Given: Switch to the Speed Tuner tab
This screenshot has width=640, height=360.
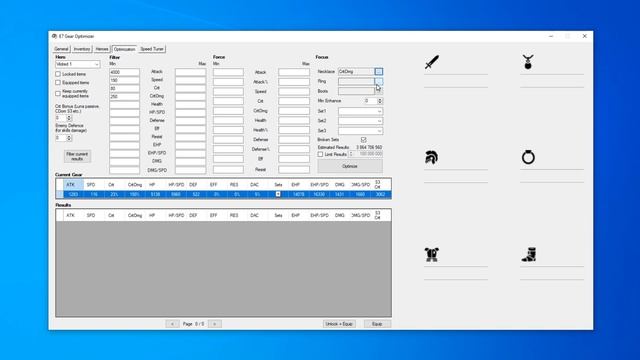Looking at the screenshot, I should [152, 49].
